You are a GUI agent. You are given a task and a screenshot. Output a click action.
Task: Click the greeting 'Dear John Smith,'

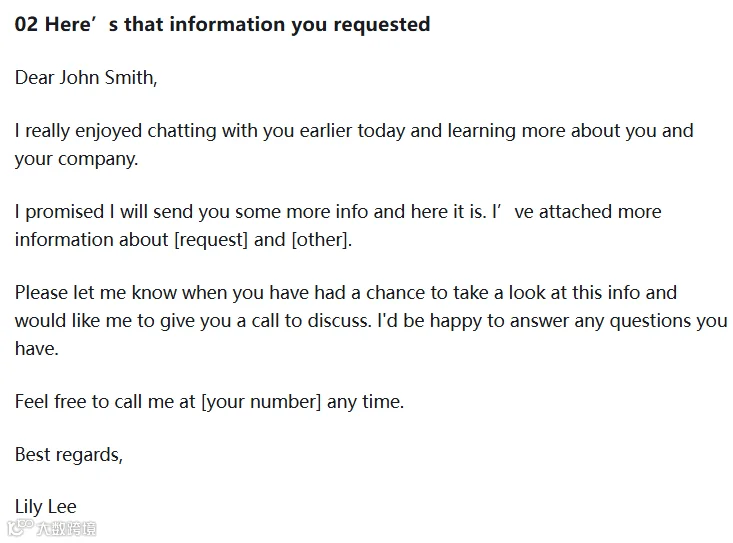point(86,78)
